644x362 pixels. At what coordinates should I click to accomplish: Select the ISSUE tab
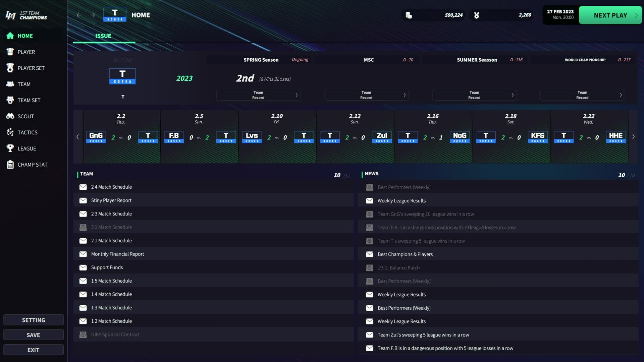click(103, 36)
